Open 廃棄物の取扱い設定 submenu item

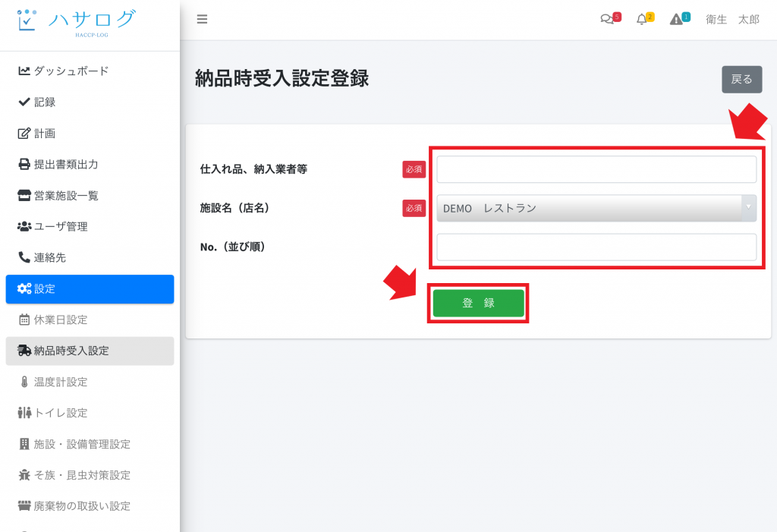(x=90, y=505)
